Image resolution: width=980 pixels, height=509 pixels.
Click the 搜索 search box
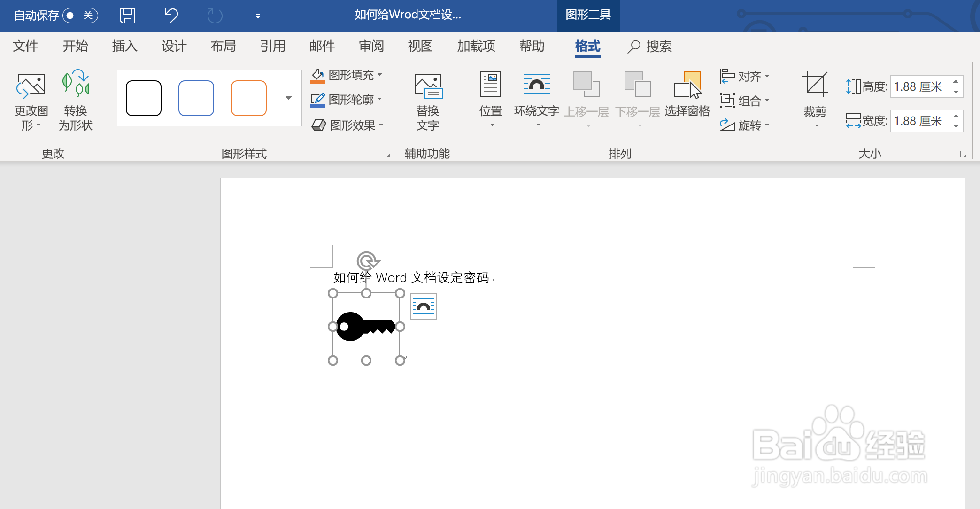650,46
